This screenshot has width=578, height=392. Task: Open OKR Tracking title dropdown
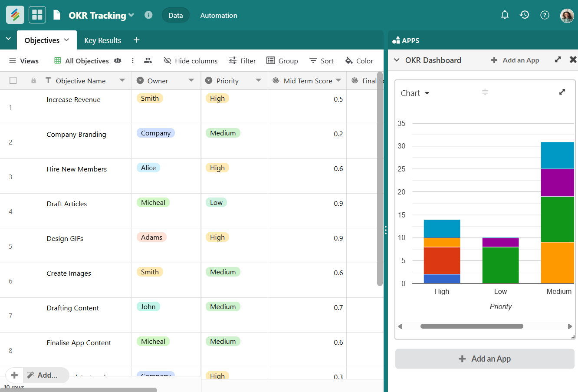click(x=131, y=15)
